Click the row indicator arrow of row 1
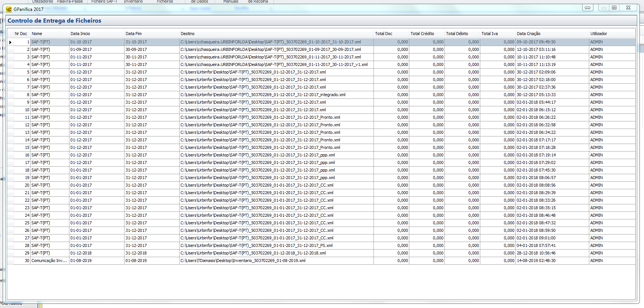 (10, 42)
